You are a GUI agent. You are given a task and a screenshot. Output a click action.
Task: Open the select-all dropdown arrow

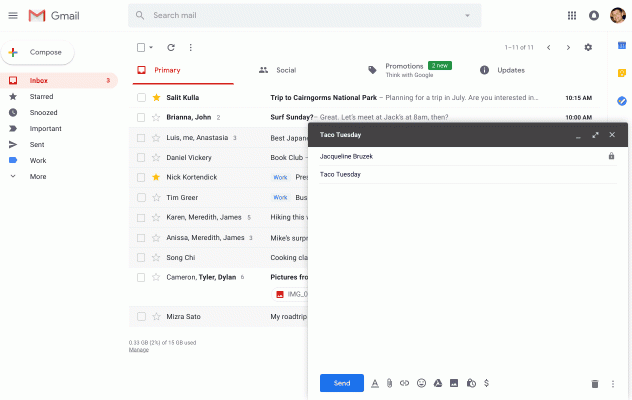click(151, 47)
